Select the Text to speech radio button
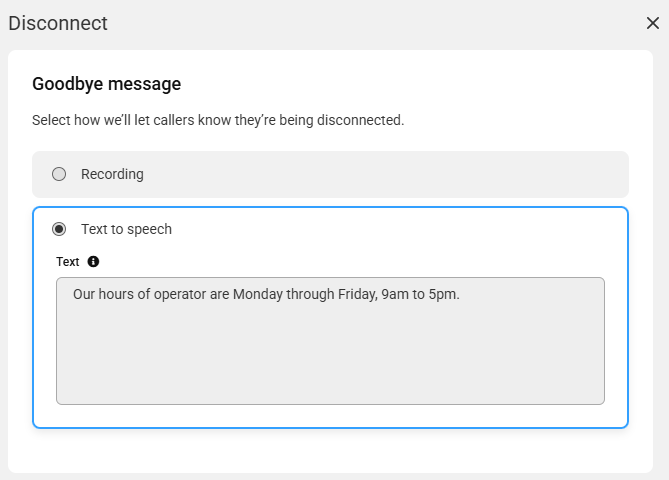 click(59, 229)
